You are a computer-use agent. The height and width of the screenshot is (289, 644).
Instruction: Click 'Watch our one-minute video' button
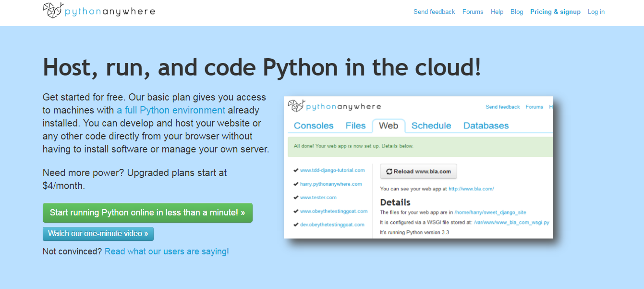click(98, 234)
